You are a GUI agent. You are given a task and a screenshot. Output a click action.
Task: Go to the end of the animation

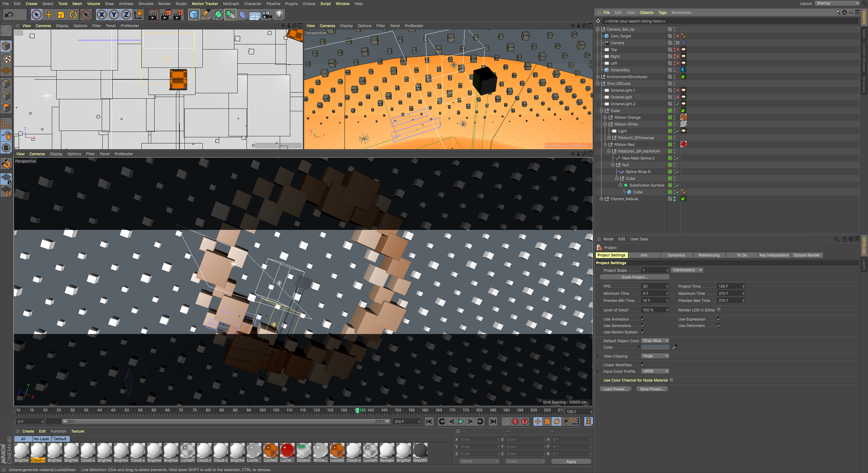[x=493, y=421]
